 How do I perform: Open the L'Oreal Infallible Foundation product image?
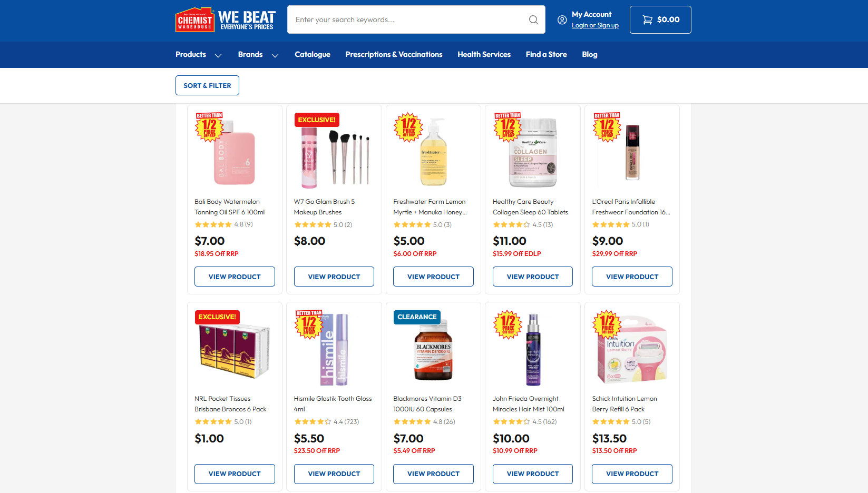click(x=632, y=152)
